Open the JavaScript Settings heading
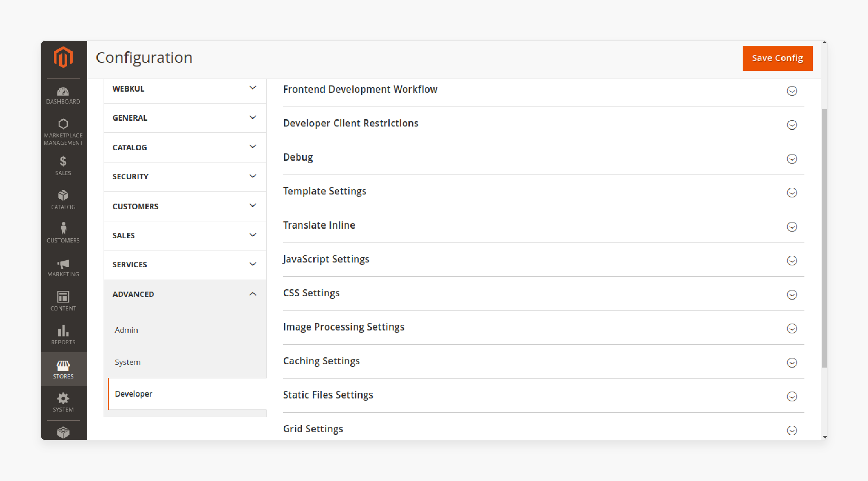868x481 pixels. pos(326,259)
